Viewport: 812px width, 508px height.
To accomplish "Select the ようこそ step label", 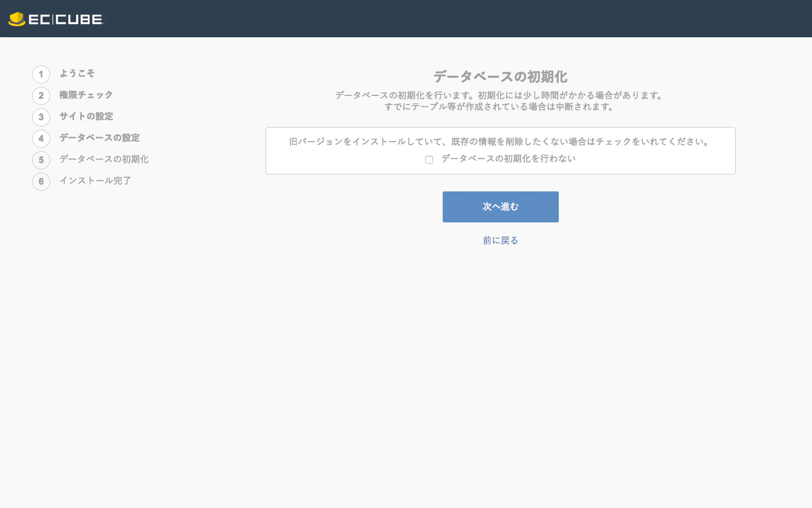I will pos(77,73).
